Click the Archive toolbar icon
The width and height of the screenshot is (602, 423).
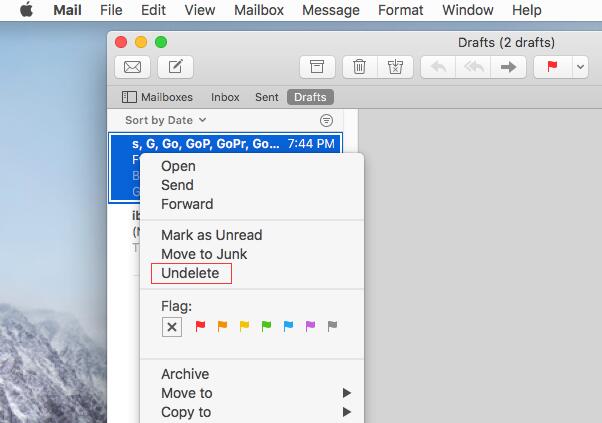coord(317,67)
